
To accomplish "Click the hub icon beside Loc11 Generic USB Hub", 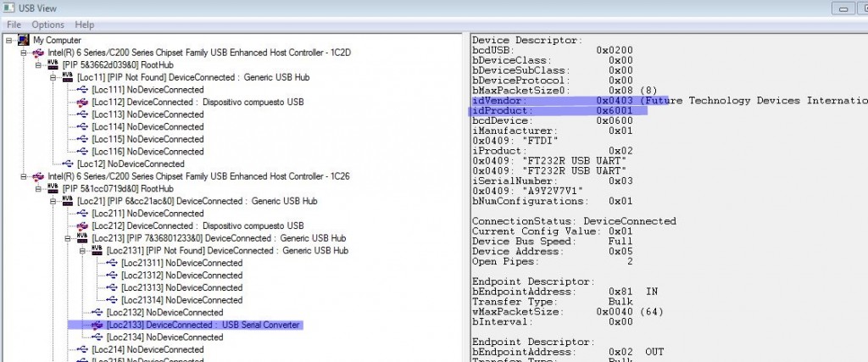I will coord(67,77).
